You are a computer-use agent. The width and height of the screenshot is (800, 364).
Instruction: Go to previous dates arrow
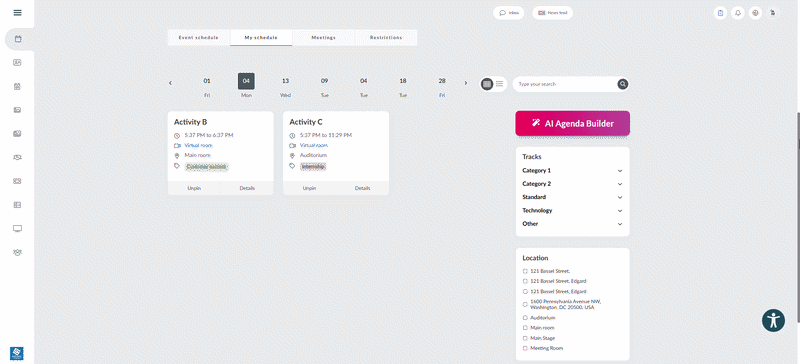point(170,83)
